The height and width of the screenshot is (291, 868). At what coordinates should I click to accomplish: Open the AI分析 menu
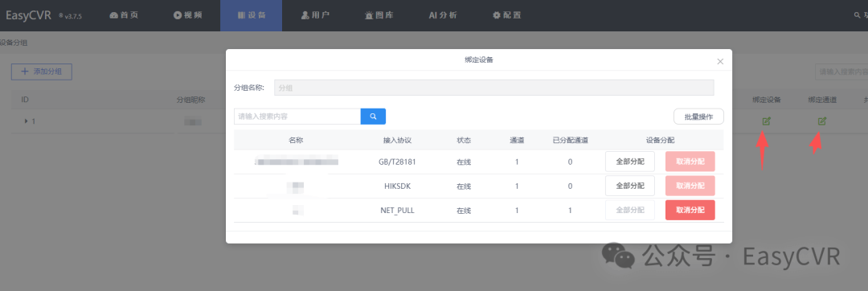click(x=443, y=15)
